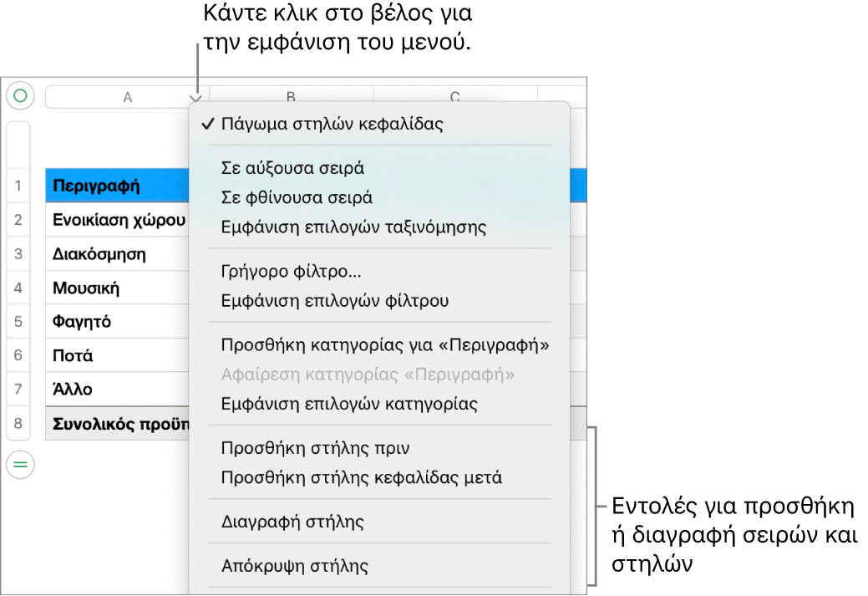Open Γρήγορο φίλτρο… menu item
The image size is (868, 596).
(291, 272)
